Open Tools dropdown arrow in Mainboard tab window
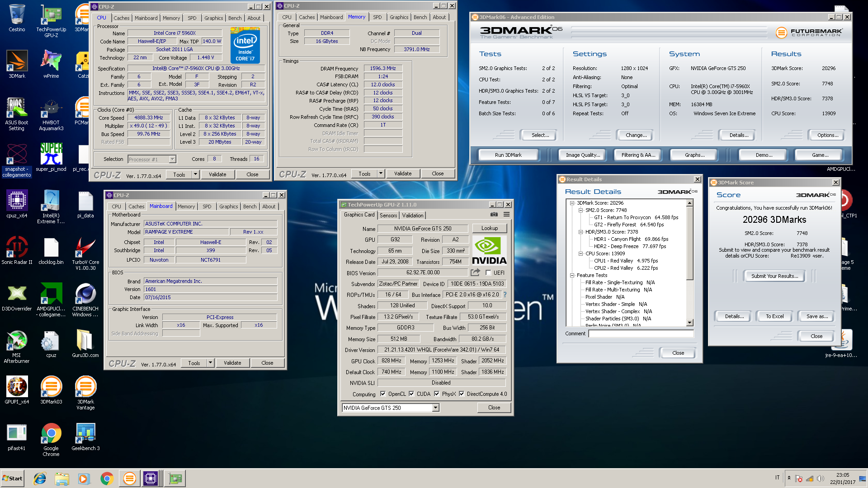The width and height of the screenshot is (868, 488). click(210, 363)
